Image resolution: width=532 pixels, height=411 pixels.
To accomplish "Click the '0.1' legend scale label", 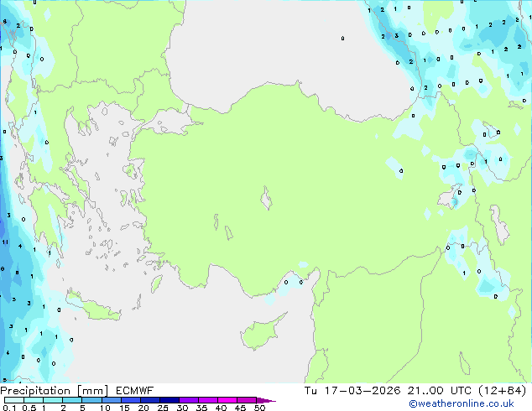I will click(9, 408).
